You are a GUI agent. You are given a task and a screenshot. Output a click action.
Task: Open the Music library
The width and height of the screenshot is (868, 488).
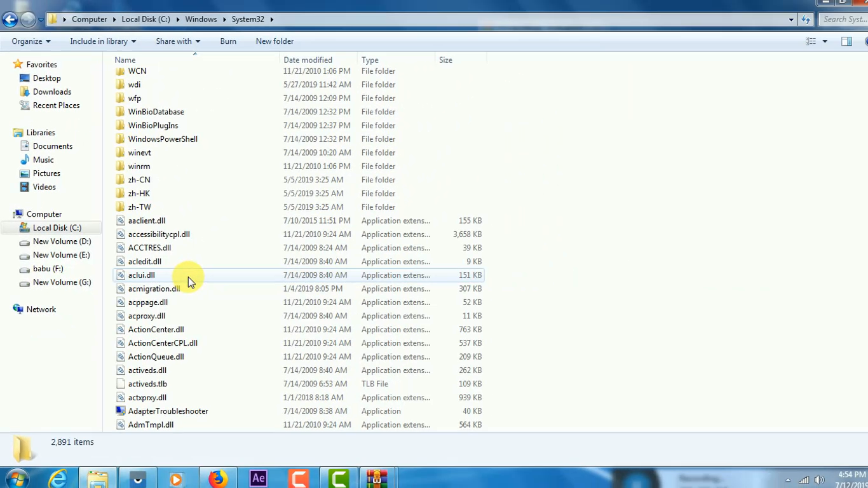[x=43, y=160]
